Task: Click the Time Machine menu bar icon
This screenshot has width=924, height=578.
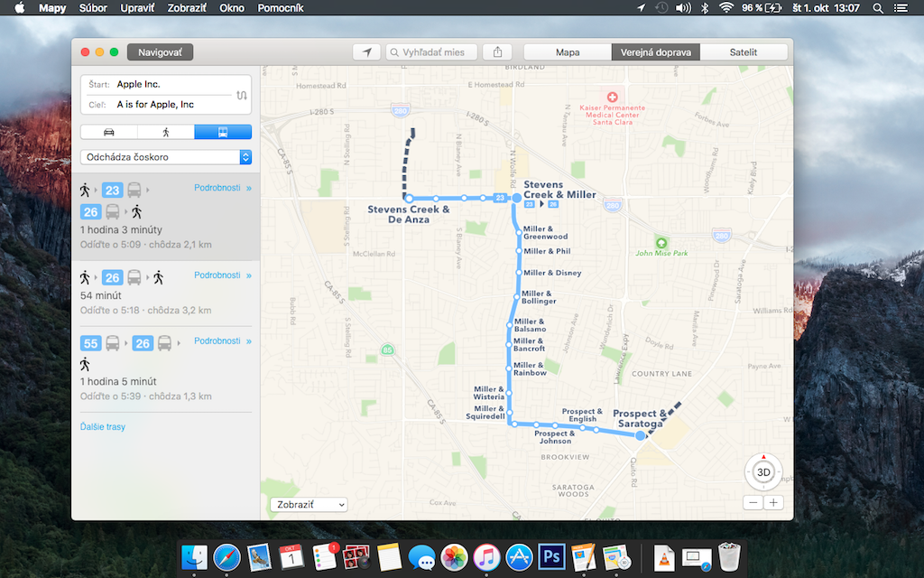Action: click(x=661, y=7)
